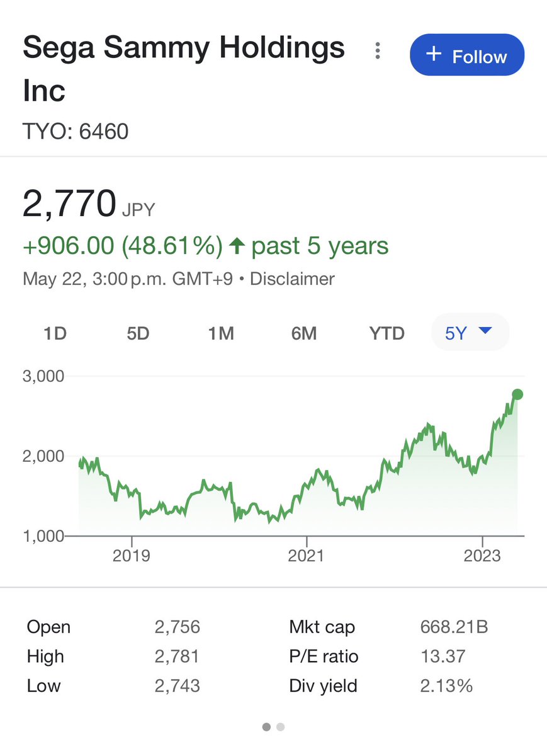The width and height of the screenshot is (547, 756).
Task: Click the plus Follow button
Action: point(466,55)
